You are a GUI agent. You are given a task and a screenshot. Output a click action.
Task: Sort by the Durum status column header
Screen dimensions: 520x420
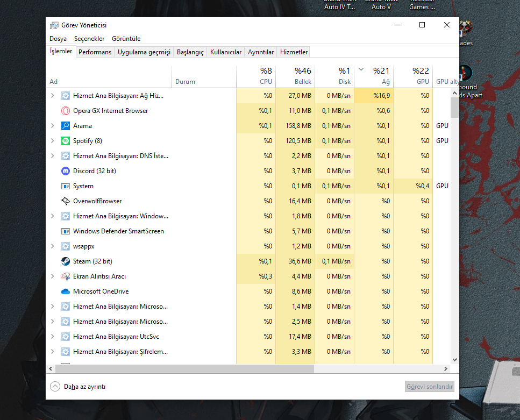(x=204, y=76)
